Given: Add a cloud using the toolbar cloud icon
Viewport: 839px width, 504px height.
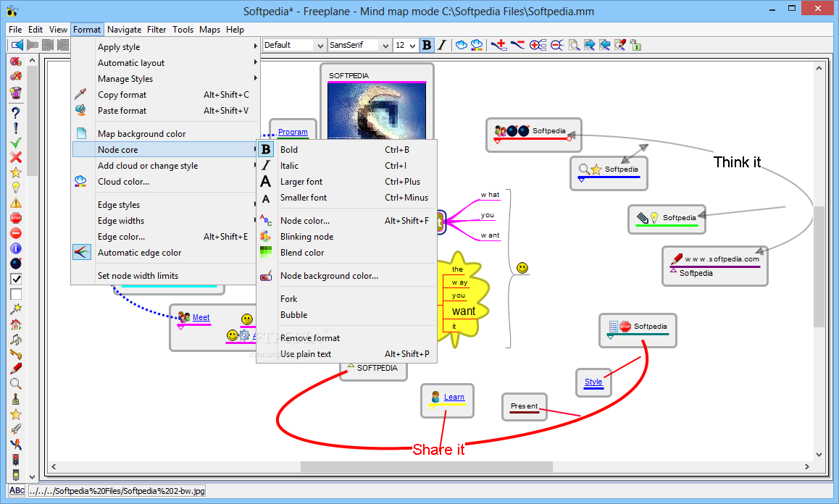Looking at the screenshot, I should [462, 45].
